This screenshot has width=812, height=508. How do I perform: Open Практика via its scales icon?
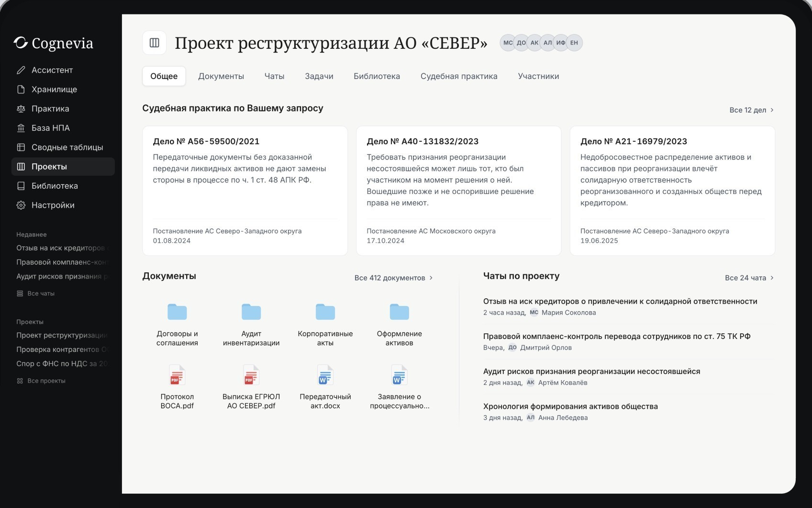(21, 109)
